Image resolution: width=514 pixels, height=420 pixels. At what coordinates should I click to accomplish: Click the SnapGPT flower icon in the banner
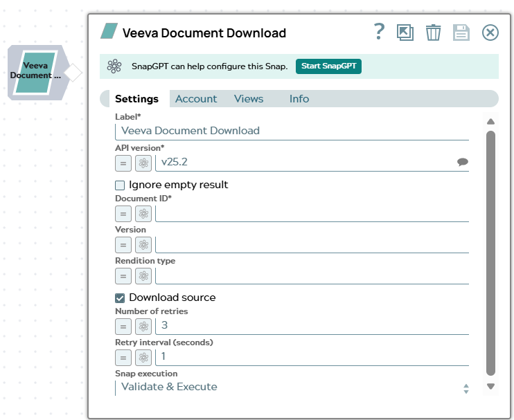[114, 66]
